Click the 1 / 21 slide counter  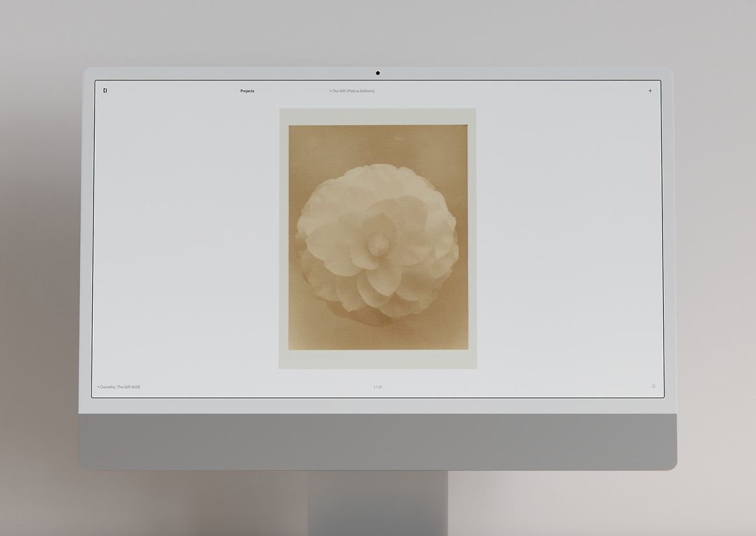[378, 387]
